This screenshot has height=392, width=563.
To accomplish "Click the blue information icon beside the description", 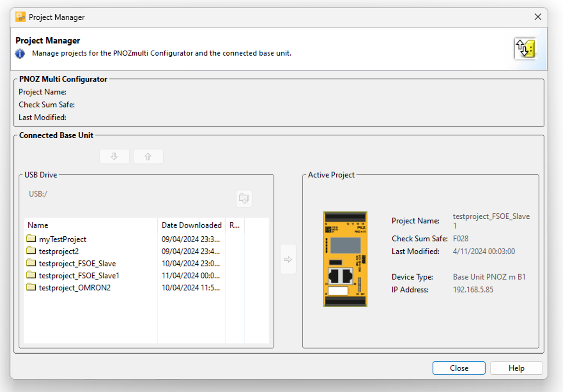I will (x=20, y=54).
